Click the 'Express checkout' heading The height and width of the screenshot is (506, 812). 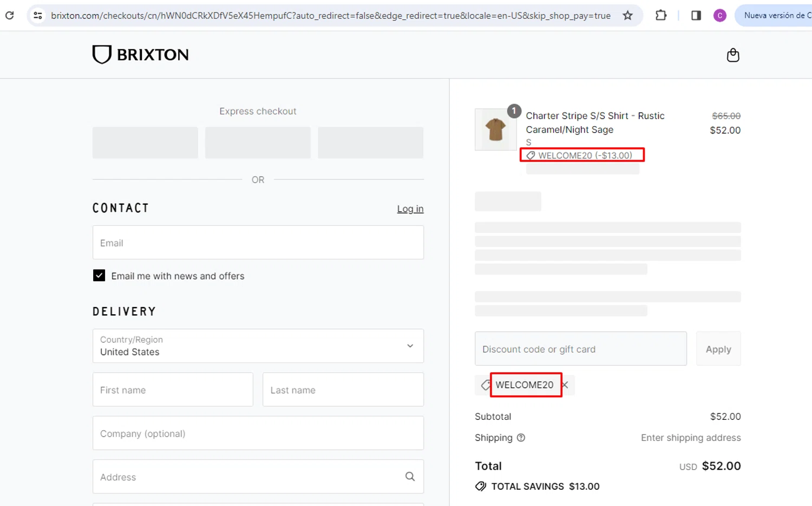pos(258,111)
